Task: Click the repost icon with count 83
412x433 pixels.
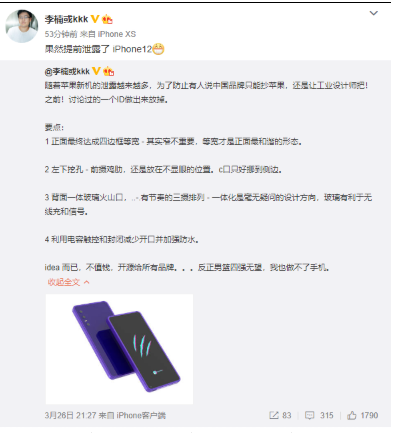Action: (x=274, y=415)
